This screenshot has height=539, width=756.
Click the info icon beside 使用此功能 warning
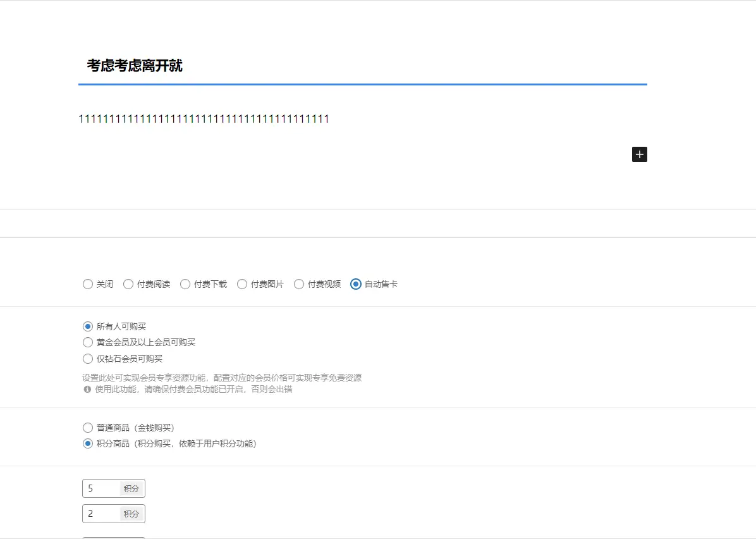(87, 389)
